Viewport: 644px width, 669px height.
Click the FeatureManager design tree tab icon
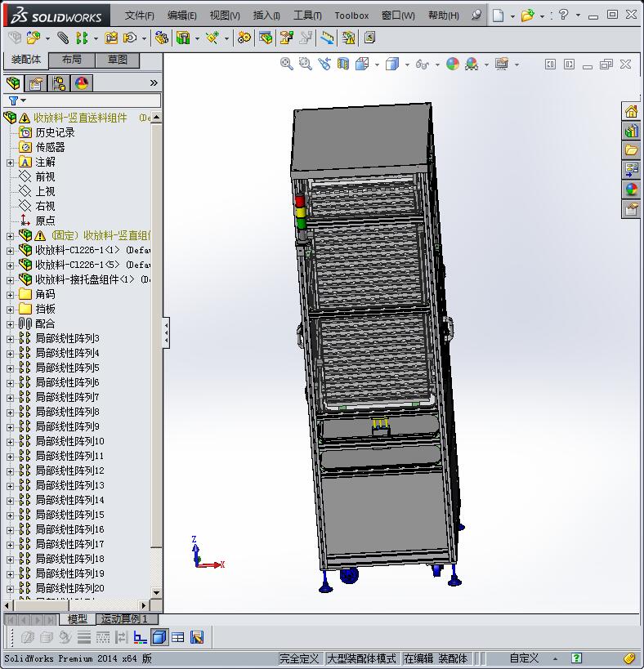pyautogui.click(x=13, y=83)
